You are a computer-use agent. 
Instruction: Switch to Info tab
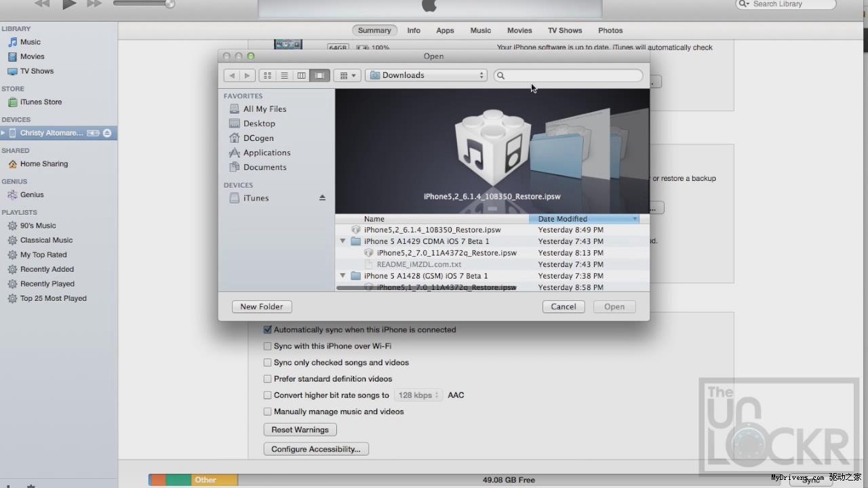point(414,30)
